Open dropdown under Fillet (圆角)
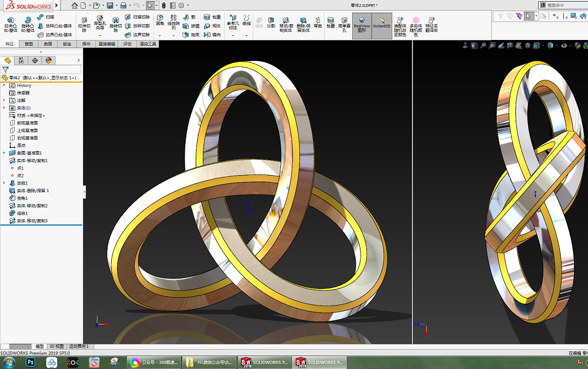 pyautogui.click(x=160, y=36)
